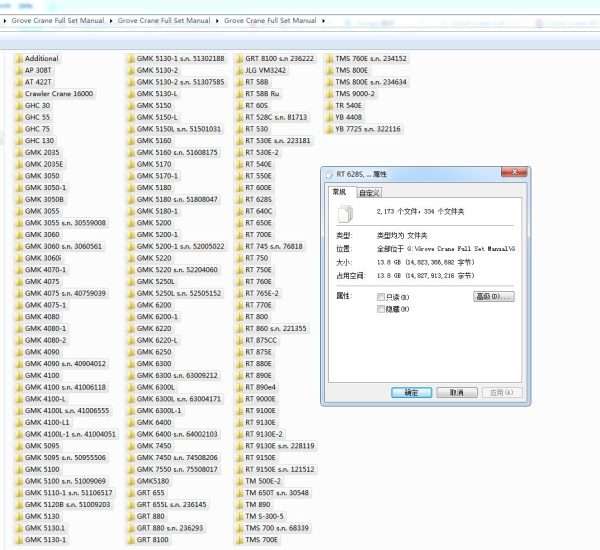The height and width of the screenshot is (550, 600).
Task: Select folder name RT 860 s.n. 221355
Action: [x=276, y=328]
